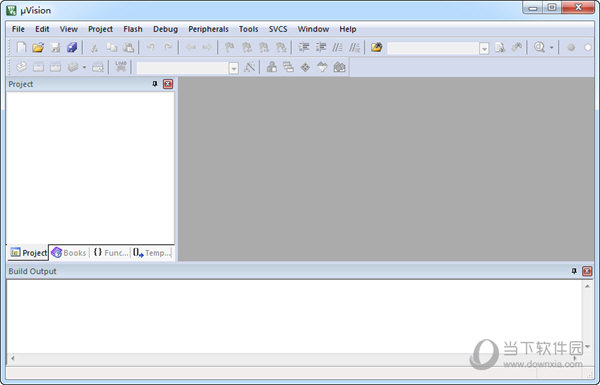600x385 pixels.
Task: Unindent selected text with the unindent icon
Action: (x=321, y=47)
